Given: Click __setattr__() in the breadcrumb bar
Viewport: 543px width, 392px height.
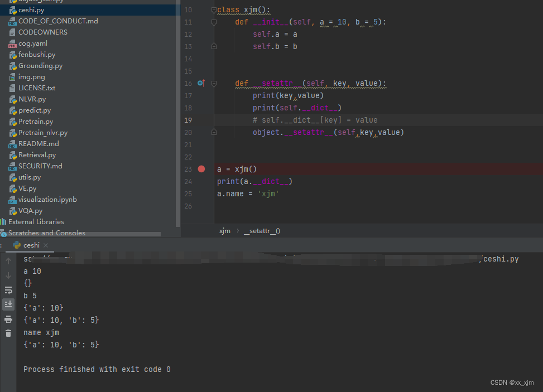Looking at the screenshot, I should pyautogui.click(x=262, y=231).
